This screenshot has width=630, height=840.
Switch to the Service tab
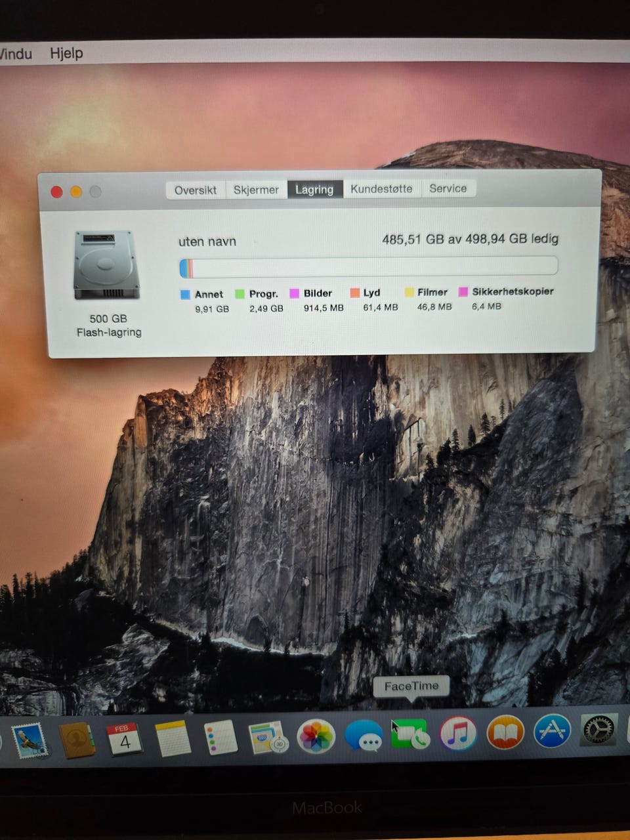click(448, 188)
